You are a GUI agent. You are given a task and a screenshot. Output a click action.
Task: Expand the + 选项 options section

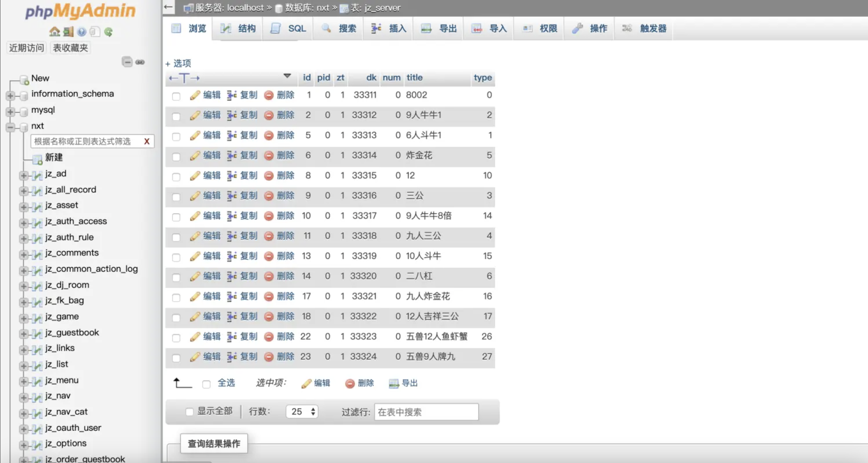[178, 63]
